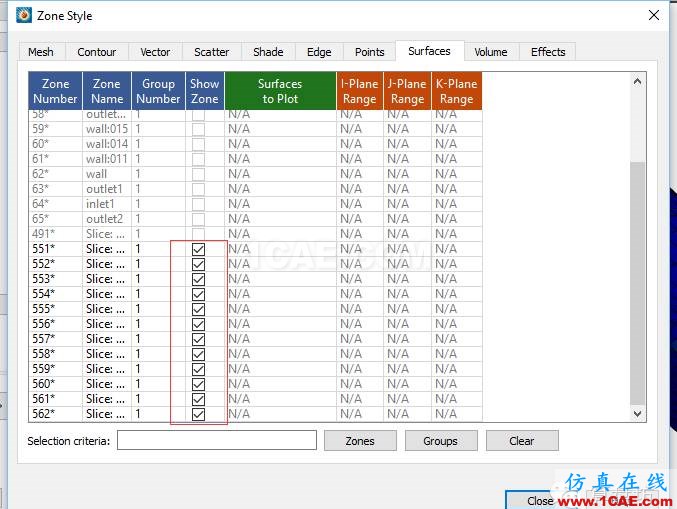Screen dimensions: 677x509
Task: Open the Contour tab
Action: 97,52
